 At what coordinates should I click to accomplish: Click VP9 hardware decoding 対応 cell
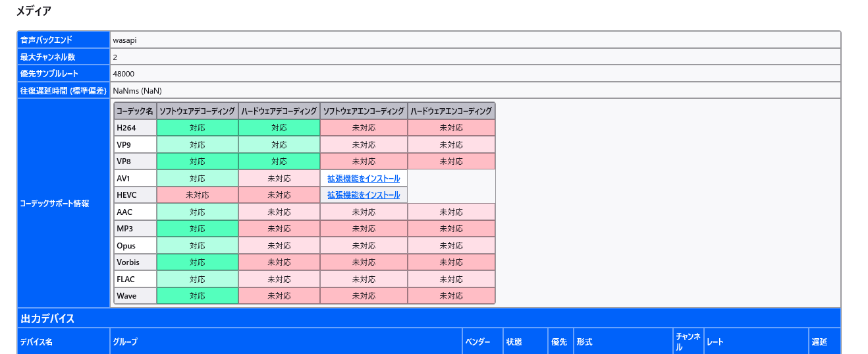279,144
